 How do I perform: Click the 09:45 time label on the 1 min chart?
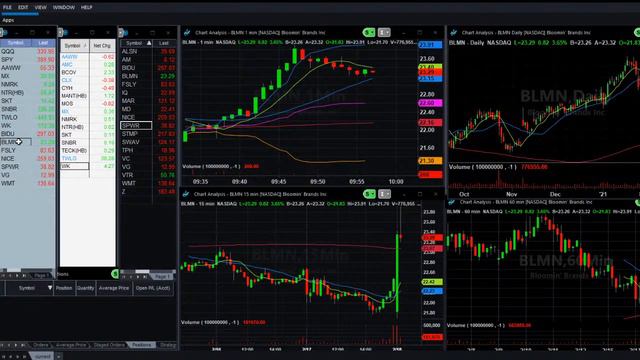(x=278, y=181)
